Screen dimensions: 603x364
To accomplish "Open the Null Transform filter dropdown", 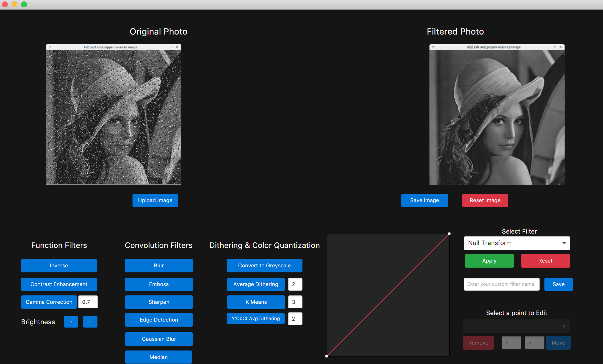I will pyautogui.click(x=517, y=243).
